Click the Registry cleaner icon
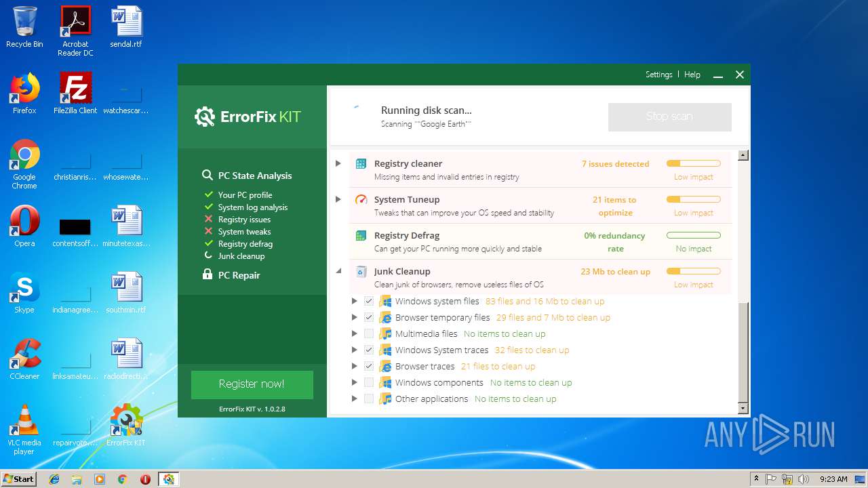The height and width of the screenshot is (488, 868). pyautogui.click(x=361, y=163)
